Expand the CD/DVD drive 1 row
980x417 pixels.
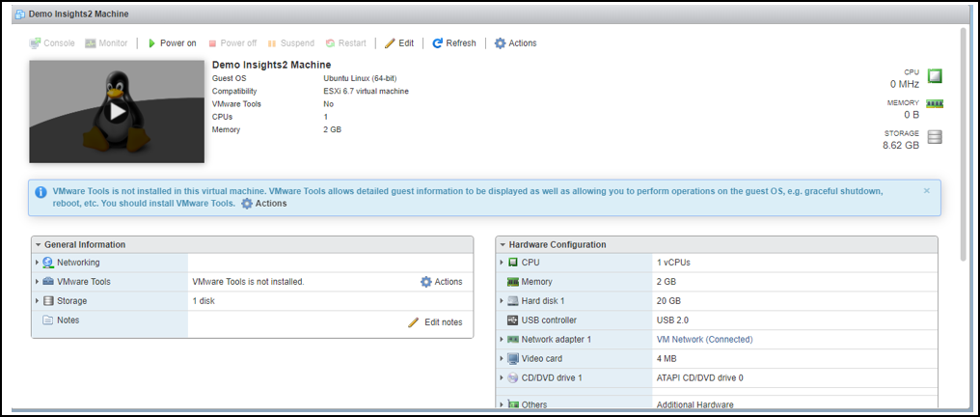click(x=502, y=377)
